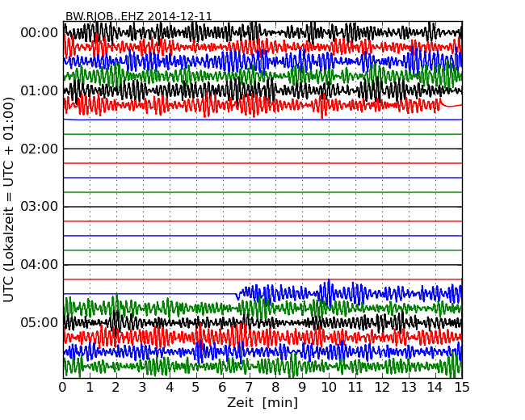Click the x-axis tick label 0
Screen dimensions: 525x420
[x=63, y=388]
